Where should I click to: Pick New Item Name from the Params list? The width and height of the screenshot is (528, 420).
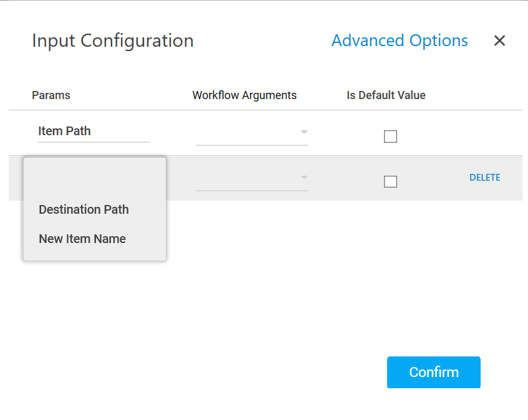tap(82, 239)
